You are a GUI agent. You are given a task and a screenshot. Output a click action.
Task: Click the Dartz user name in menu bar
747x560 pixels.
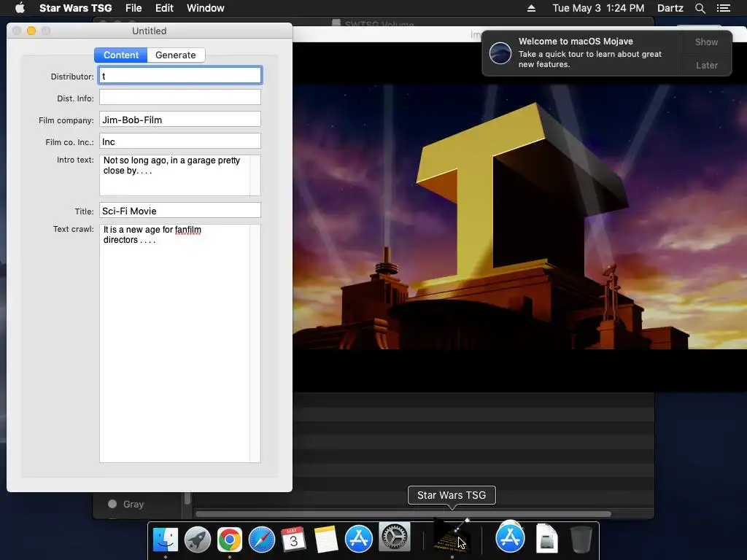[x=670, y=8]
